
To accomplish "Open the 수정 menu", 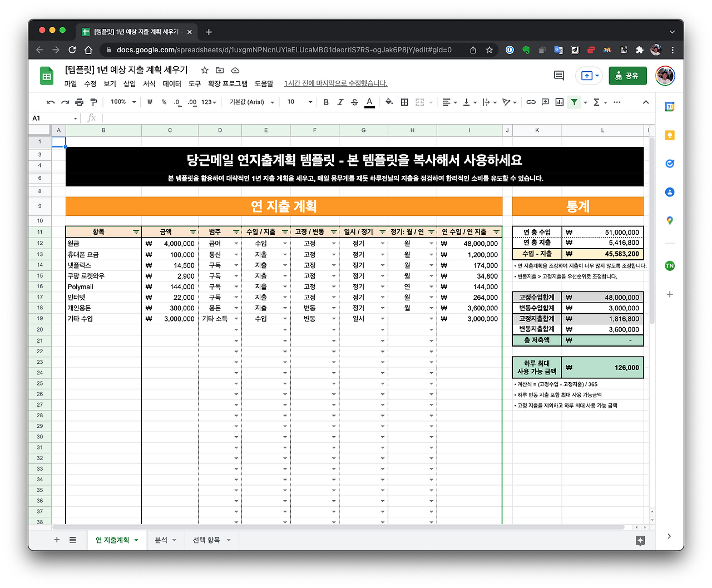I will coord(90,83).
